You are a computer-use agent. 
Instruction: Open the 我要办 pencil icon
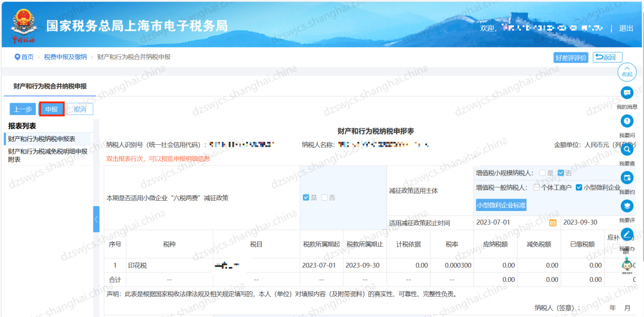pos(627,235)
